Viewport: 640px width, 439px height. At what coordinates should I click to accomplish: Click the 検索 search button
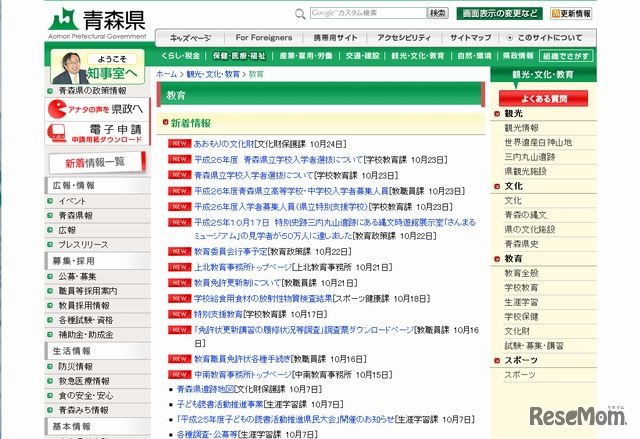(438, 13)
